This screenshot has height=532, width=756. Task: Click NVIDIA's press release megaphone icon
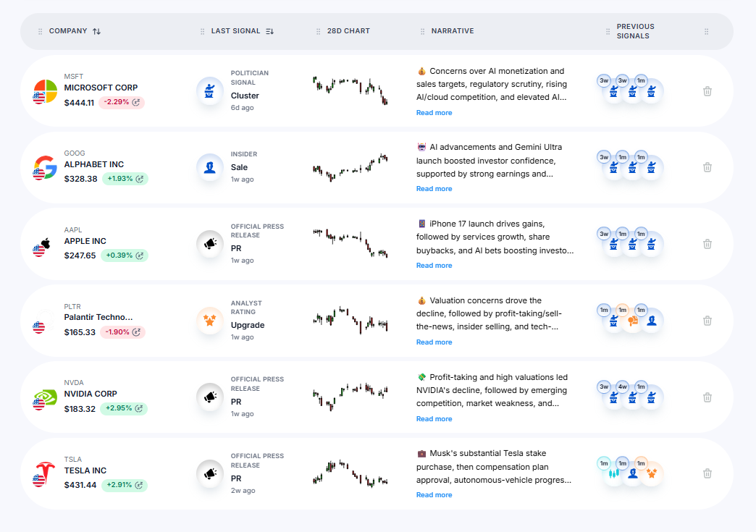(210, 397)
